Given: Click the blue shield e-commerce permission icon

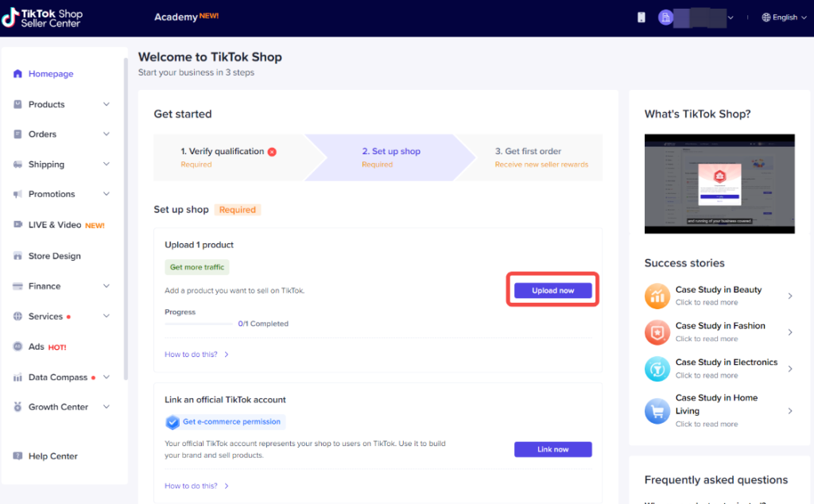Looking at the screenshot, I should coord(172,422).
